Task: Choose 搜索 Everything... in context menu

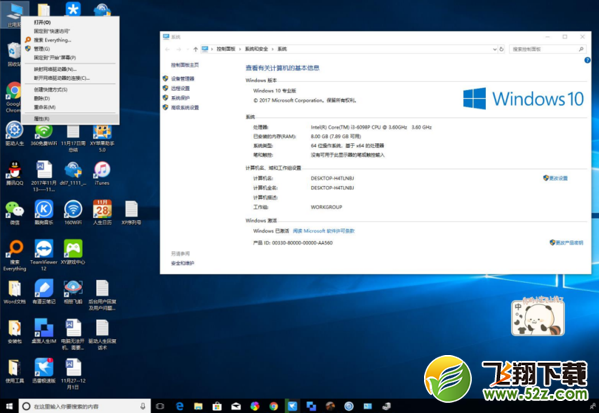Action: tap(52, 40)
